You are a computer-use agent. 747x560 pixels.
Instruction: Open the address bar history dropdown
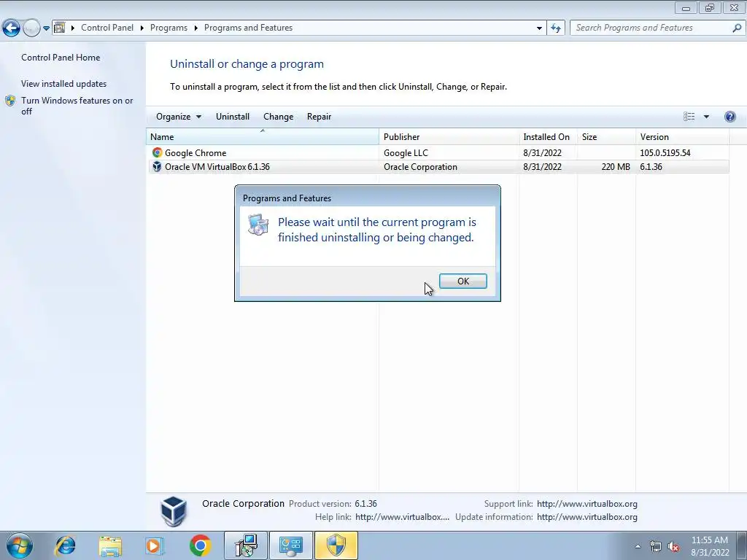[x=539, y=28]
